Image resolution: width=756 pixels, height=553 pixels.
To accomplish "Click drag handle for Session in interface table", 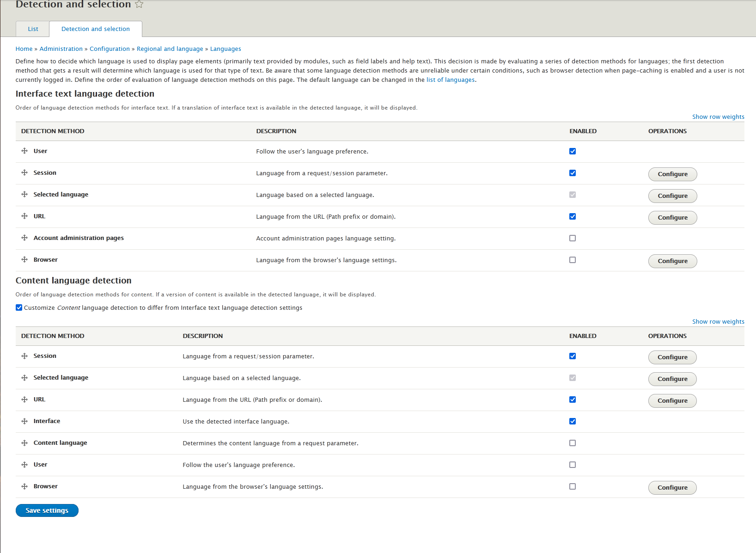I will 24,173.
